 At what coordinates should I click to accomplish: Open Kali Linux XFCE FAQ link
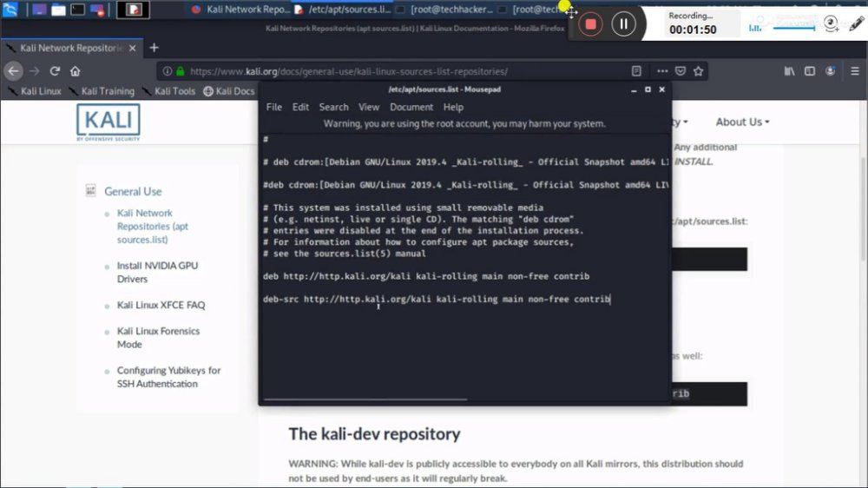click(x=161, y=305)
